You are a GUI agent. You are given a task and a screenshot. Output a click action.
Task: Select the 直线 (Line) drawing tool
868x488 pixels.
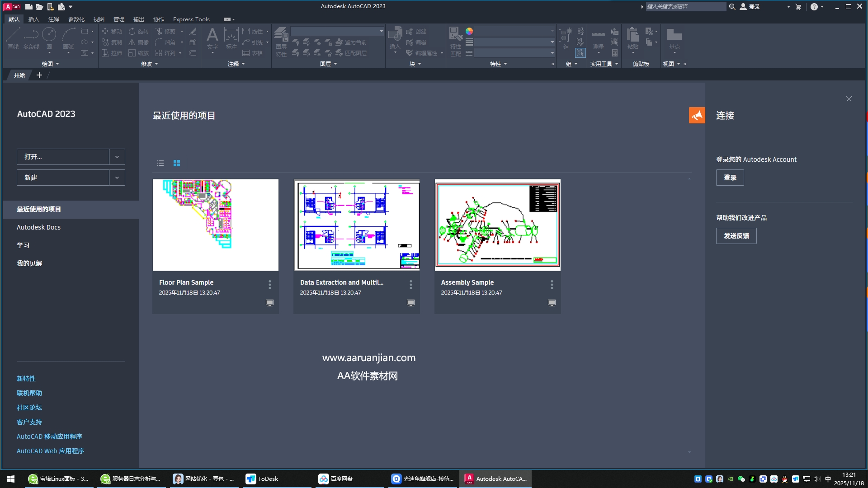click(x=13, y=38)
